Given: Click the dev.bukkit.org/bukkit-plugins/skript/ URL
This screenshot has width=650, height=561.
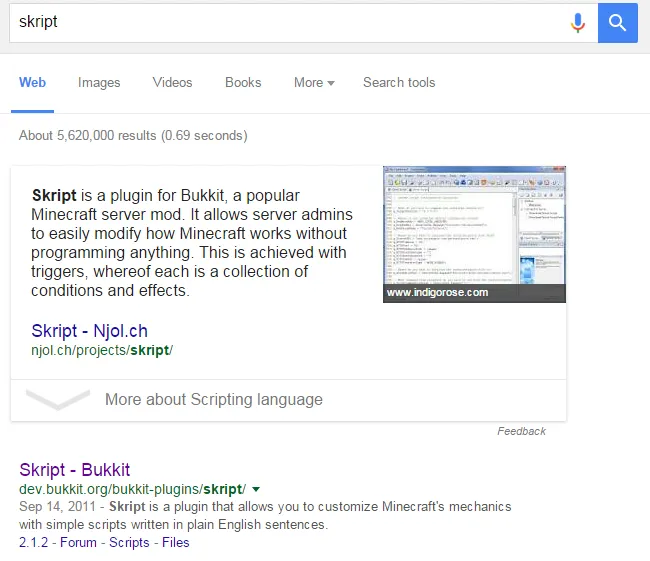Looking at the screenshot, I should point(133,489).
